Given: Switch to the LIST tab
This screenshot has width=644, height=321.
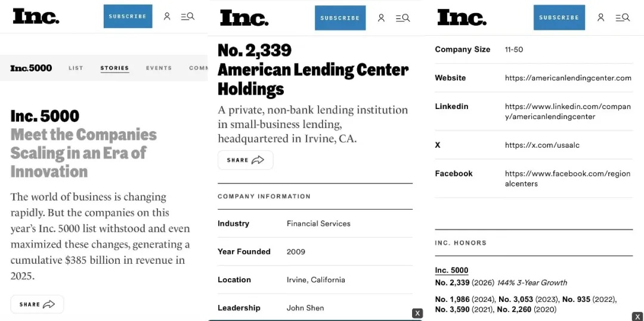Looking at the screenshot, I should pos(76,68).
